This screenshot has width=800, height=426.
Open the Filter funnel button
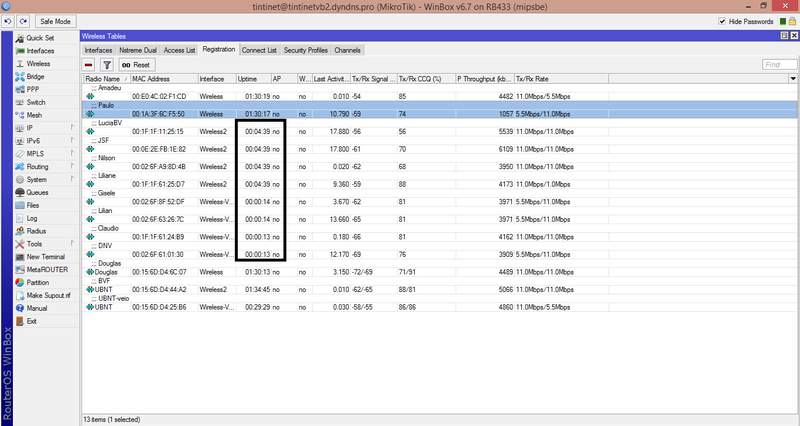point(107,65)
